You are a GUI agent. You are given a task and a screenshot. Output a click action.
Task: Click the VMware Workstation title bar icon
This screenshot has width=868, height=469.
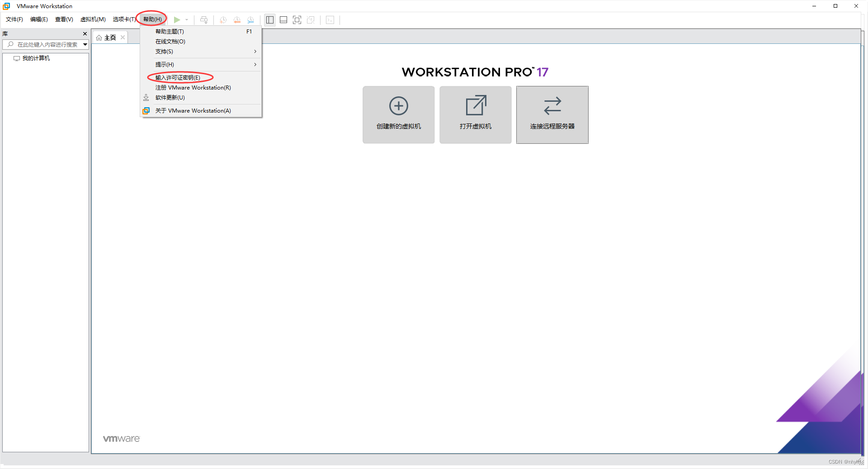pos(6,6)
